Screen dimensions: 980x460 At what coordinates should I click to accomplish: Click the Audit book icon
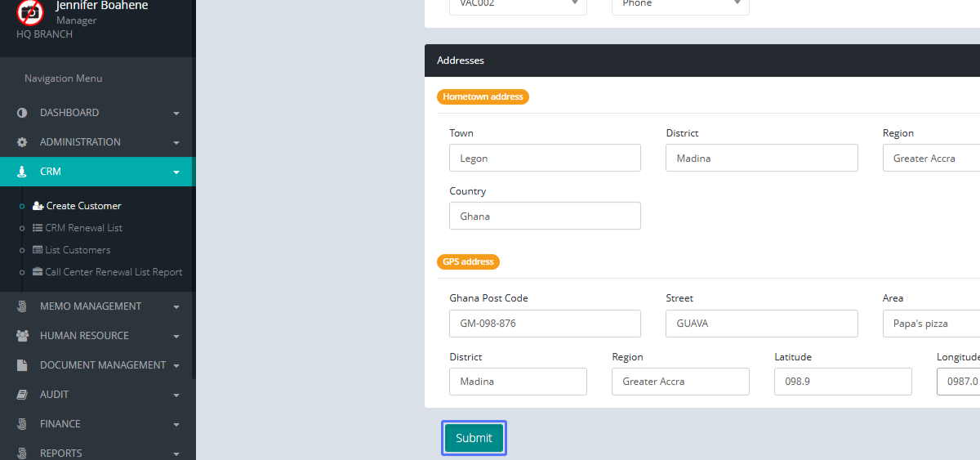coord(22,395)
